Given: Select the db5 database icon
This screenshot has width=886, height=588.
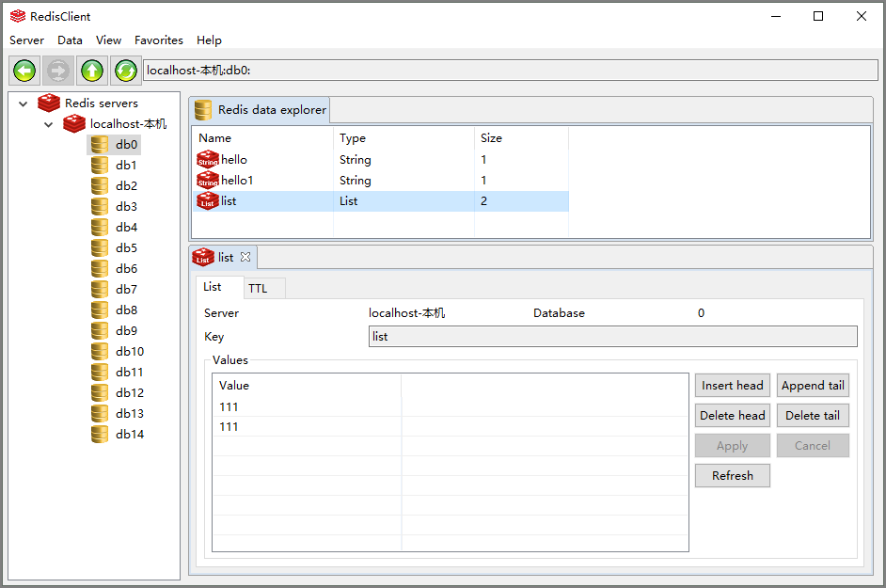Looking at the screenshot, I should [100, 248].
